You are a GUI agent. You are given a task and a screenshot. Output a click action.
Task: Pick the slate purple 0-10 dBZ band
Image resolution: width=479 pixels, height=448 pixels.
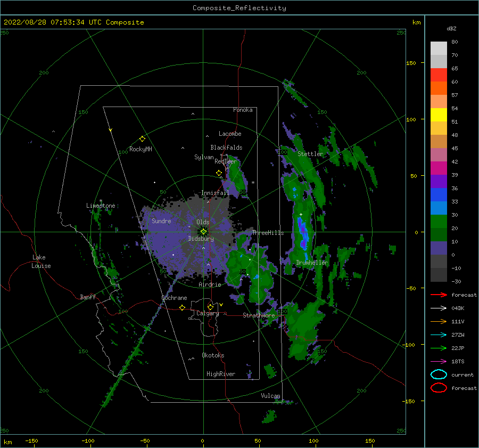tap(439, 248)
